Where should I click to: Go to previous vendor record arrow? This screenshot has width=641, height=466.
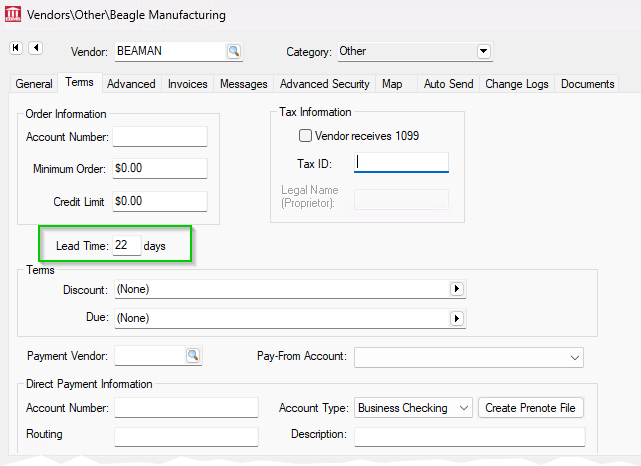(x=35, y=48)
